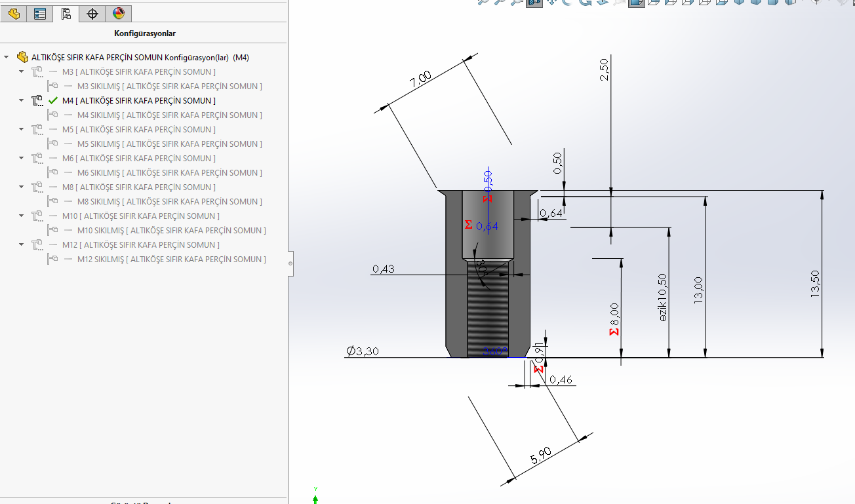Click the M10 configuration icon
855x504 pixels.
click(x=37, y=216)
